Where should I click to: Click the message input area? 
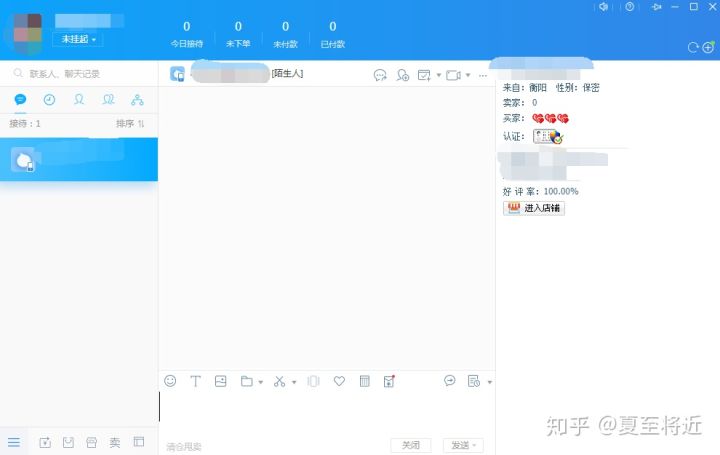coord(327,413)
